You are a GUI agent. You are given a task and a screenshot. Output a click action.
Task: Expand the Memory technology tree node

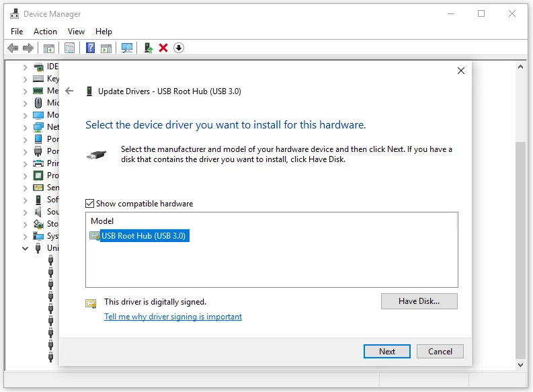pyautogui.click(x=25, y=91)
